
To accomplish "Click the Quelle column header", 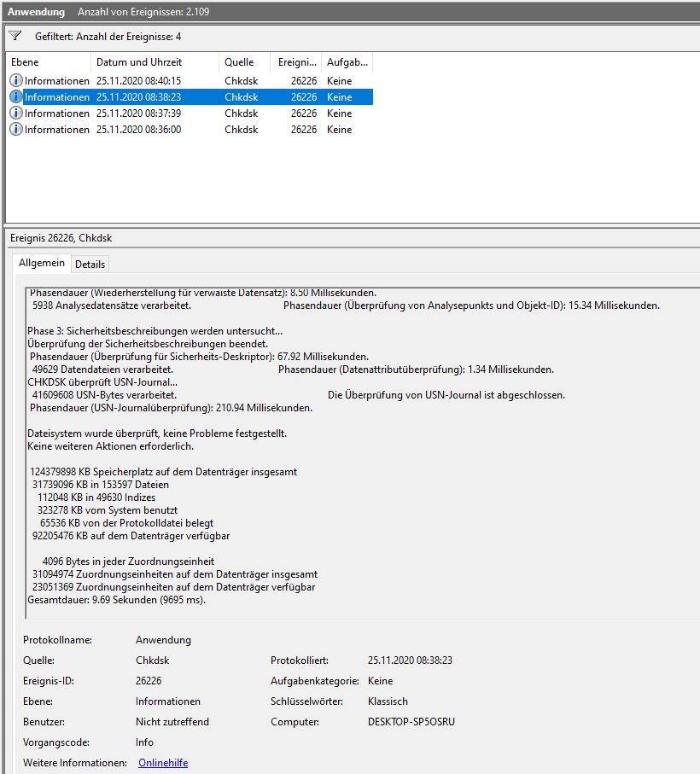I will [243, 62].
